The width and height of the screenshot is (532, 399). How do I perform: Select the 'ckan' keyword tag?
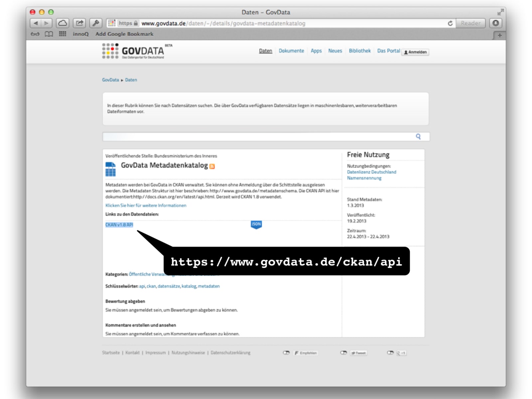coord(151,286)
